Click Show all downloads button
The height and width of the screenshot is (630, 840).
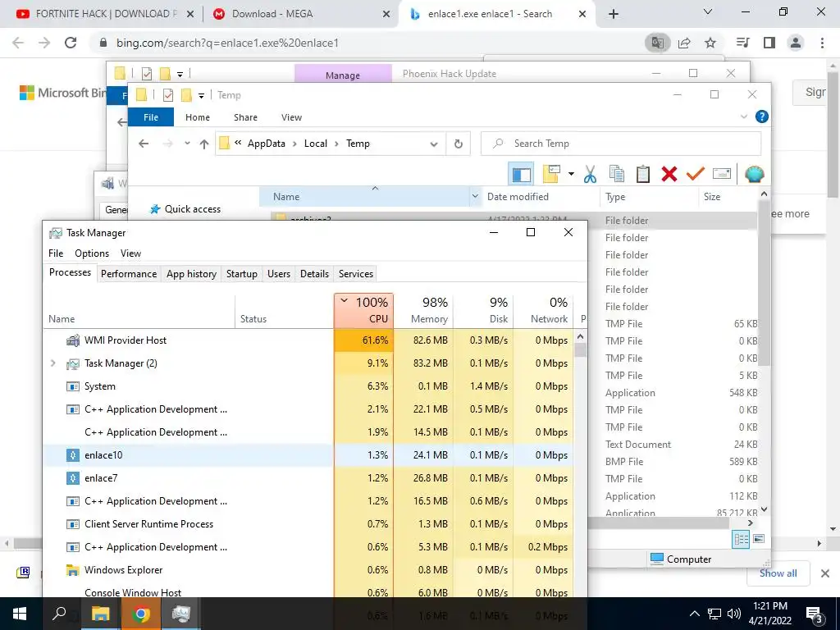coord(778,573)
